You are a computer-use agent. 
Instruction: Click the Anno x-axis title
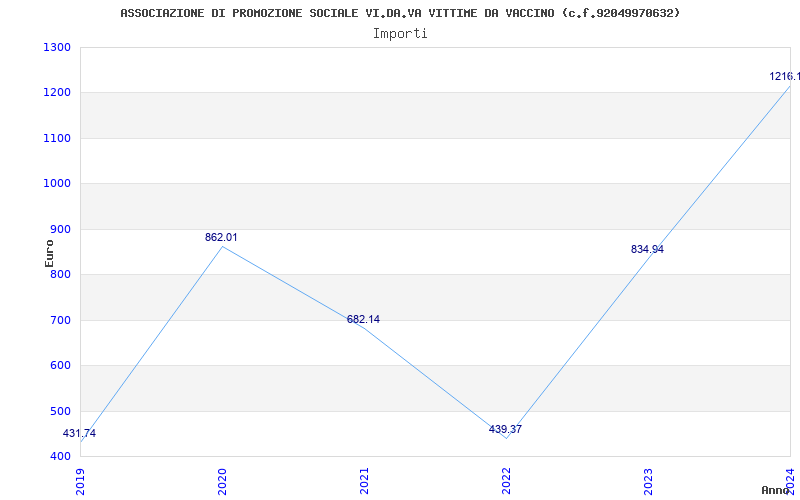[x=776, y=490]
